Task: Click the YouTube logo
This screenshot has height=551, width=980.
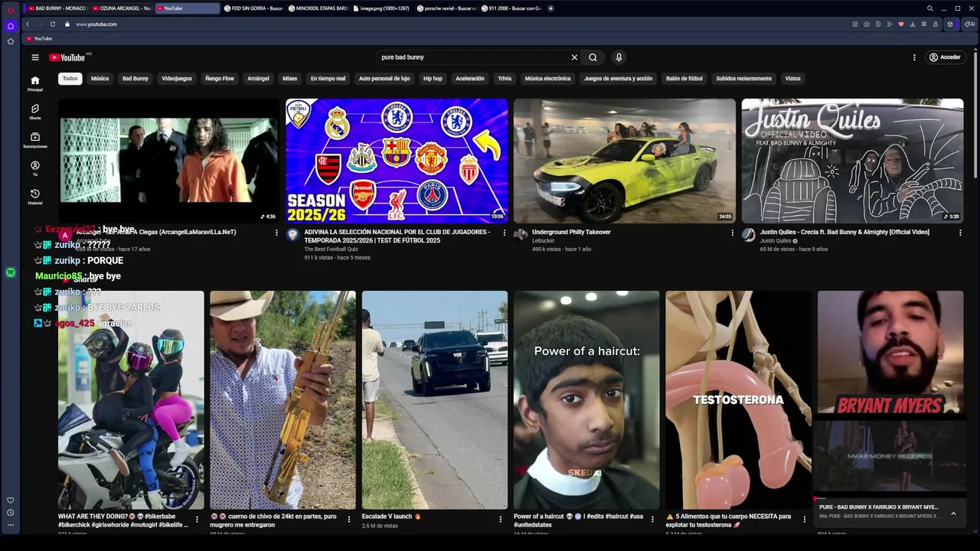Action: 67,57
